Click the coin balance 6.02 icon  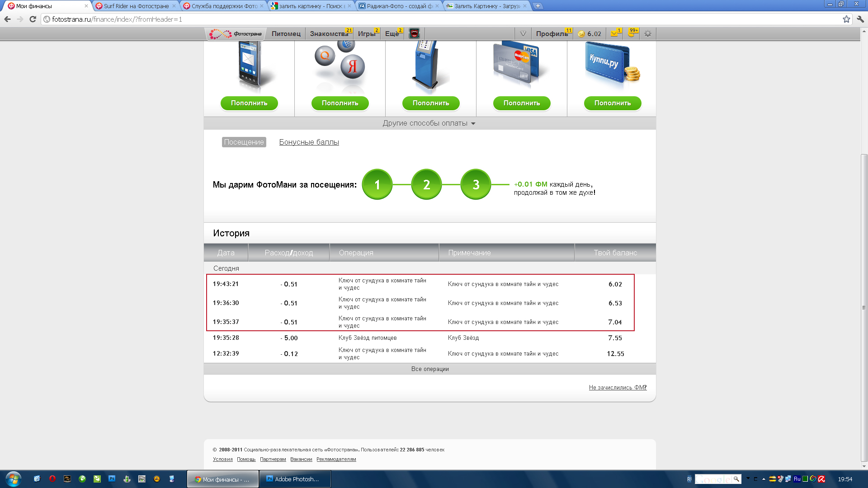(581, 34)
